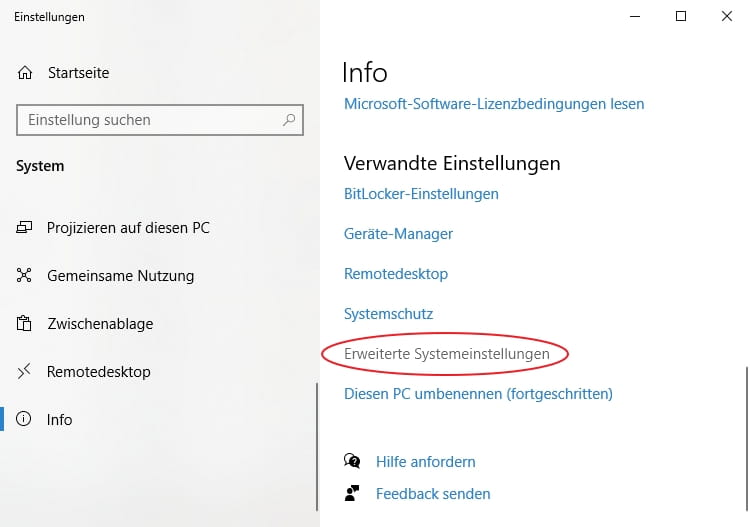Click the Gemeinsame Nutzung share icon

tap(25, 275)
